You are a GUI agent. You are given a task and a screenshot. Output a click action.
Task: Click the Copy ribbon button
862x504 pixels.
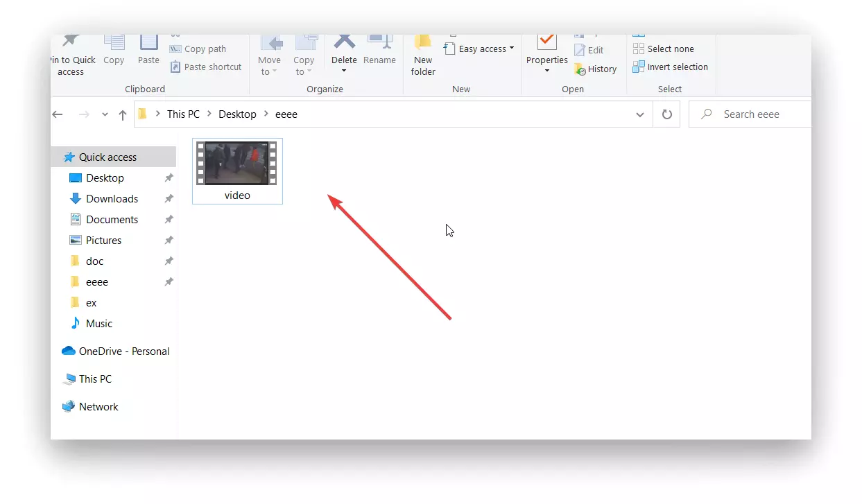(x=114, y=51)
